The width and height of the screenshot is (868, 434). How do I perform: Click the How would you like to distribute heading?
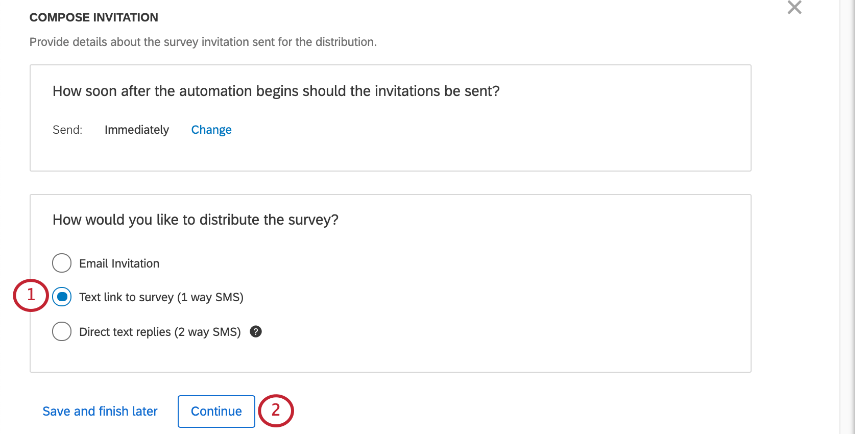tap(196, 220)
